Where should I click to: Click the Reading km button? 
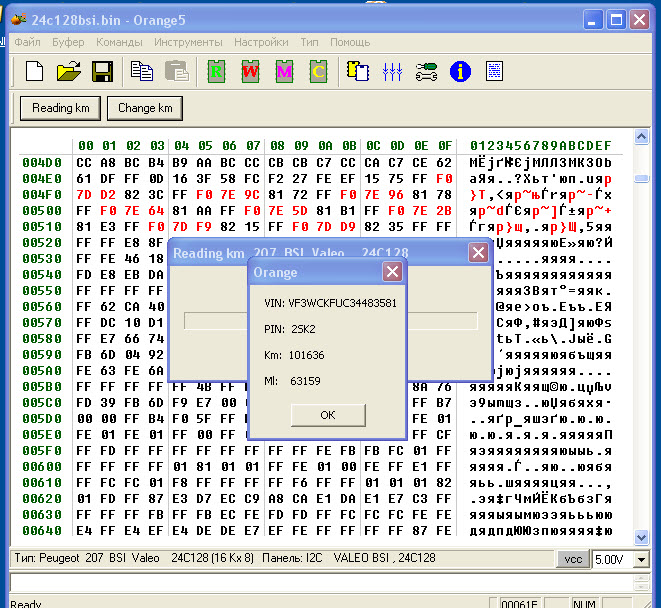[60, 108]
